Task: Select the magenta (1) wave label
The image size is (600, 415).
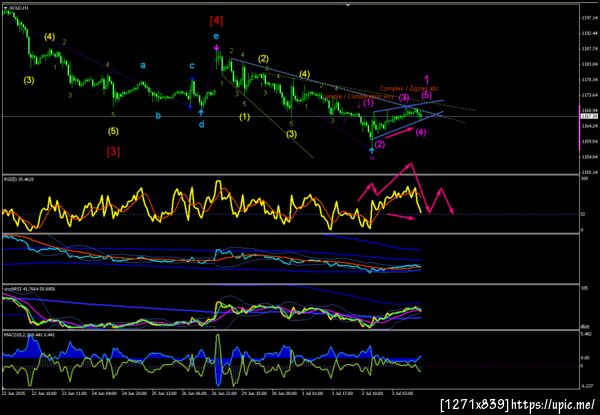Action: tap(368, 102)
